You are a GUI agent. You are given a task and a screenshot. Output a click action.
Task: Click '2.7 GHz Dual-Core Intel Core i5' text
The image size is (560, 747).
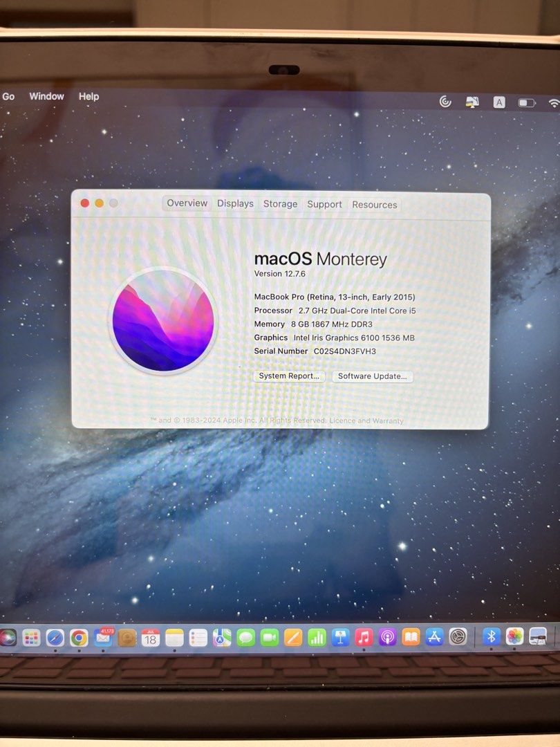[x=357, y=311]
